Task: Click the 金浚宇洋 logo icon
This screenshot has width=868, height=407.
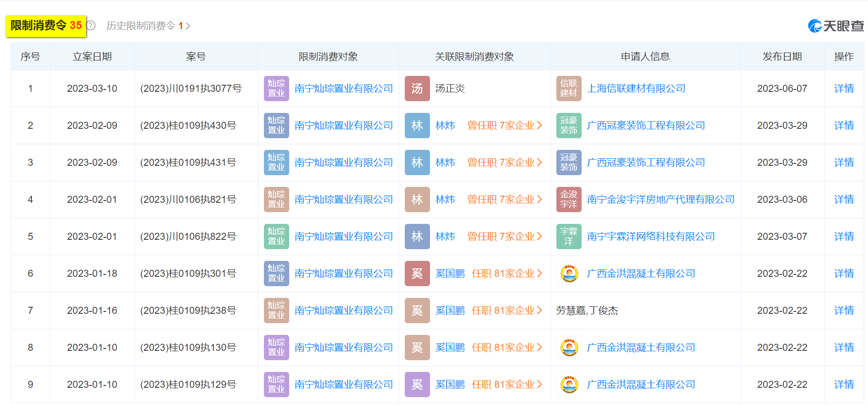Action: pos(569,200)
